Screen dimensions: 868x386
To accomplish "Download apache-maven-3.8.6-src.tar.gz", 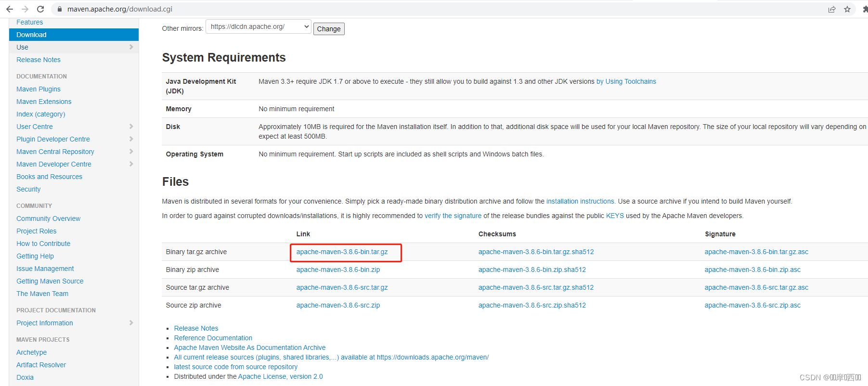I will pyautogui.click(x=342, y=287).
